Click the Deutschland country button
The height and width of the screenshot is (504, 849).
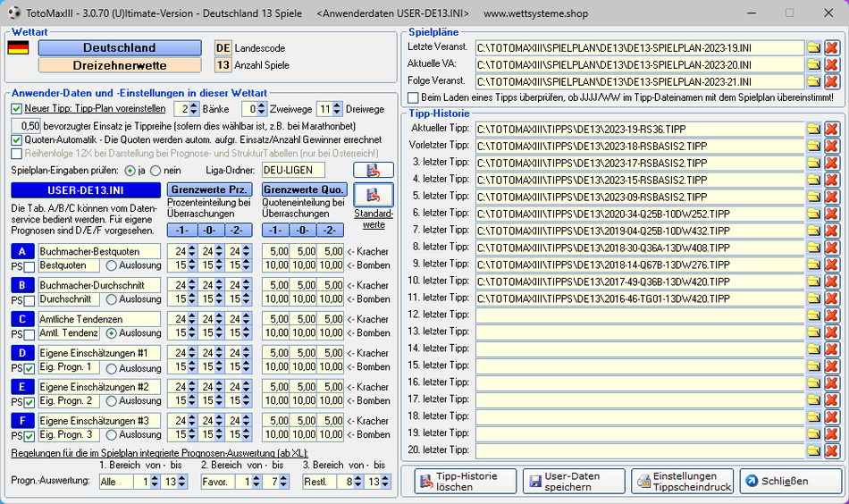click(120, 47)
